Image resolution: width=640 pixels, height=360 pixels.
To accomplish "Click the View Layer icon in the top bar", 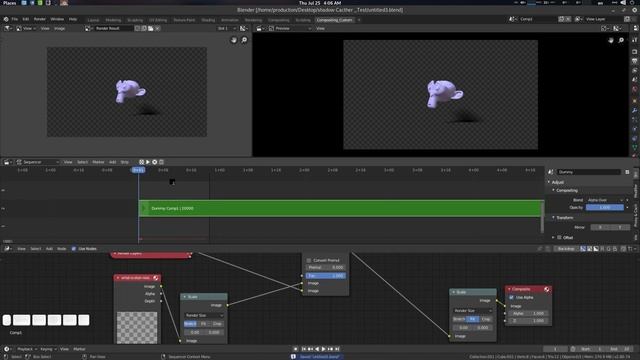I will [578, 19].
